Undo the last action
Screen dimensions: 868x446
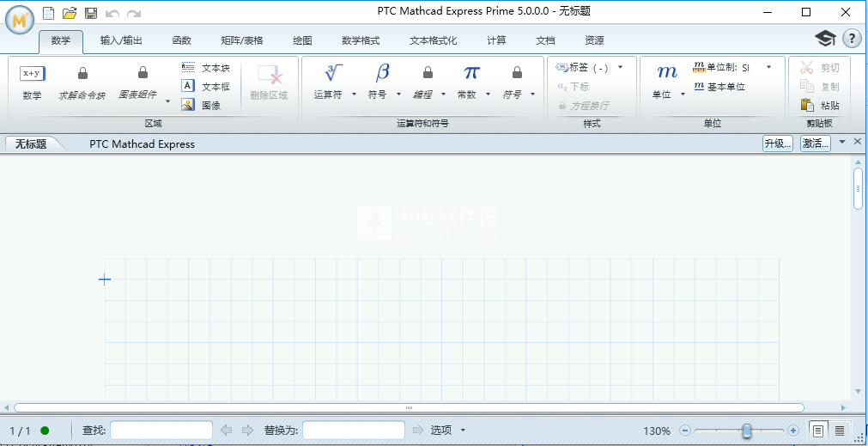[112, 13]
